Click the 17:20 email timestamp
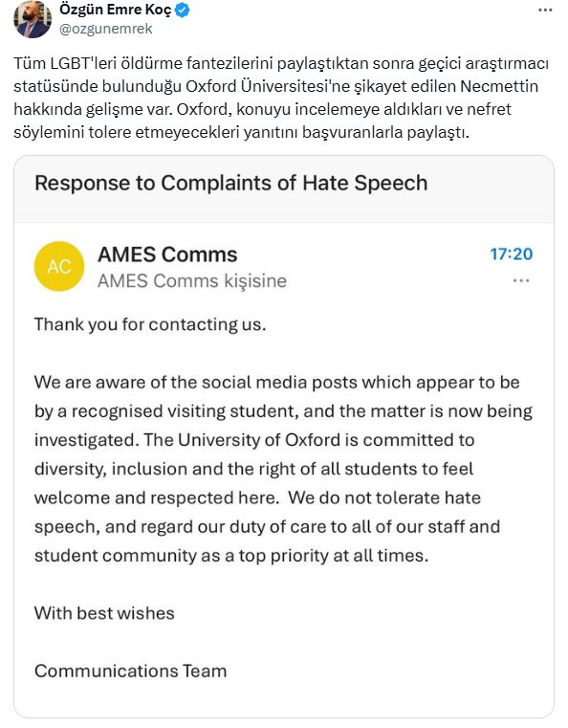Image resolution: width=568 pixels, height=728 pixels. [x=512, y=254]
